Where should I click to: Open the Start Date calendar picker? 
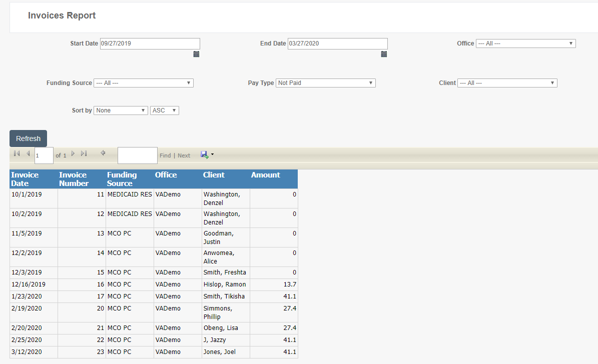196,54
